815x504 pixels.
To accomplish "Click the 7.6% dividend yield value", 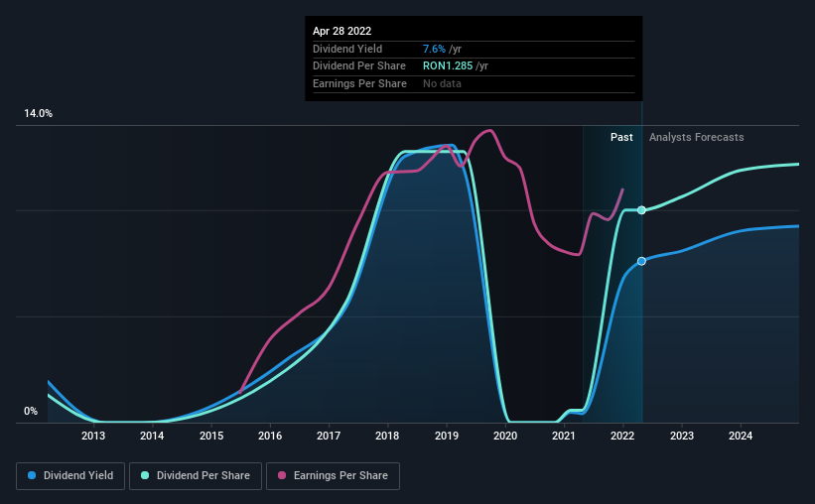I will 434,49.
